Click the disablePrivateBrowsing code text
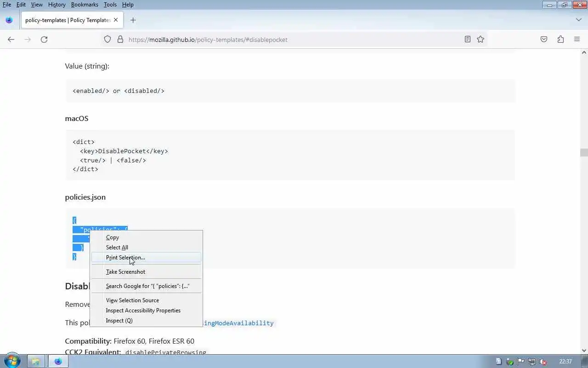The width and height of the screenshot is (588, 368). click(166, 352)
